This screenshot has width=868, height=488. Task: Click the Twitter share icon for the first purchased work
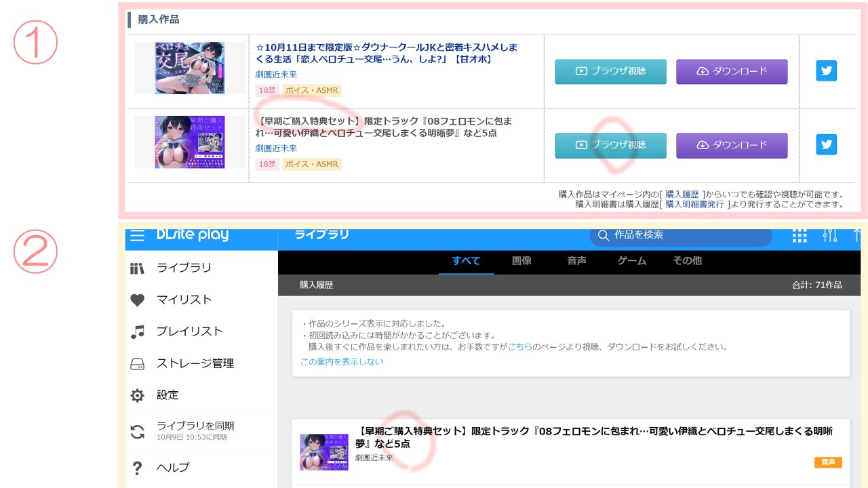pyautogui.click(x=826, y=71)
